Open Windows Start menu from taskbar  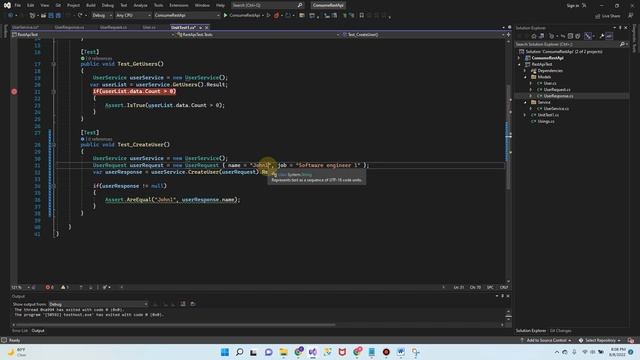click(225, 352)
